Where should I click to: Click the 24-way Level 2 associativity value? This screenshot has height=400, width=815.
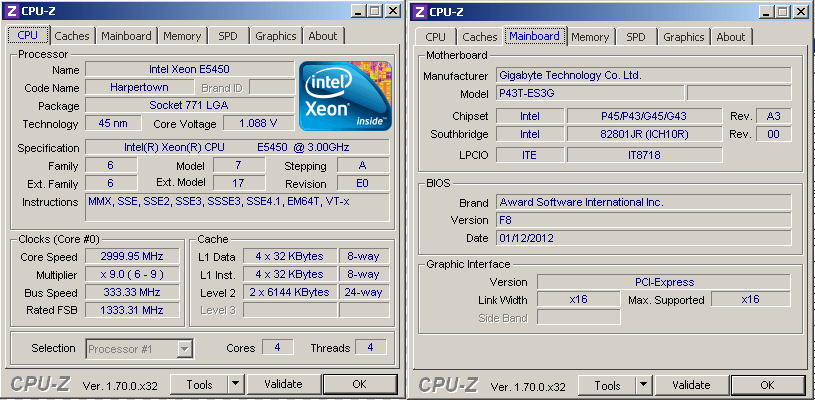click(x=364, y=292)
